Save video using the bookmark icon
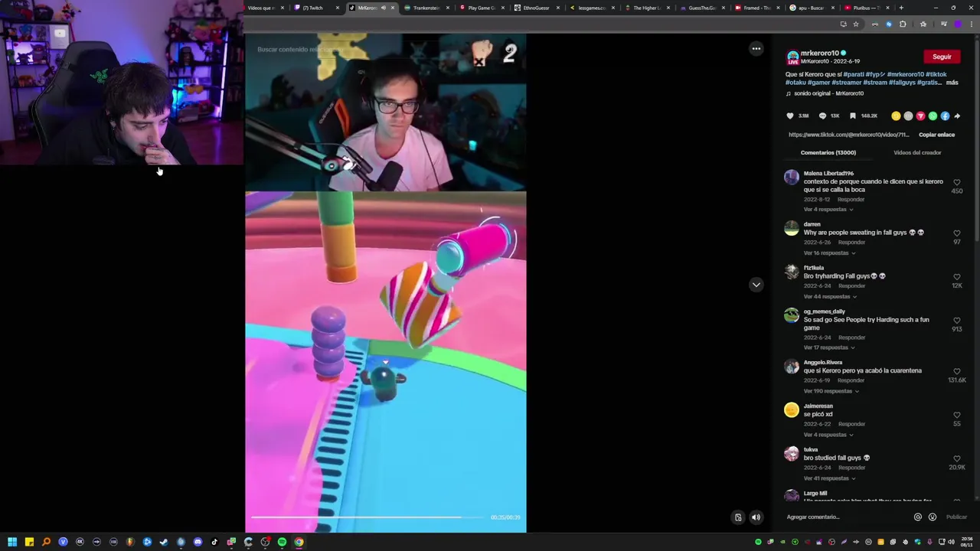Image resolution: width=980 pixels, height=551 pixels. 852,116
